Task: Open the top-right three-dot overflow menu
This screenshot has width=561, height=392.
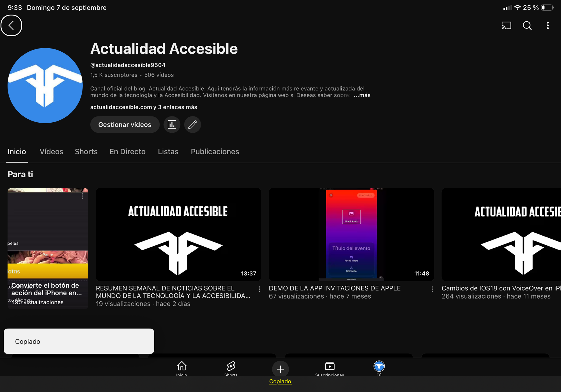Action: pos(548,26)
